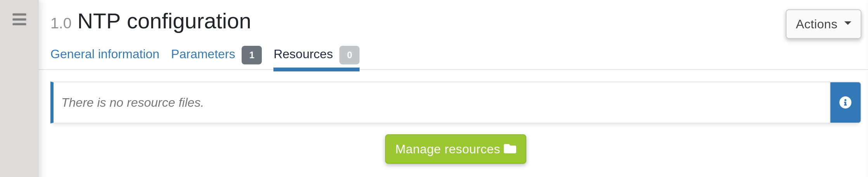
Task: Click the 'Manage resources' text label
Action: click(x=447, y=149)
